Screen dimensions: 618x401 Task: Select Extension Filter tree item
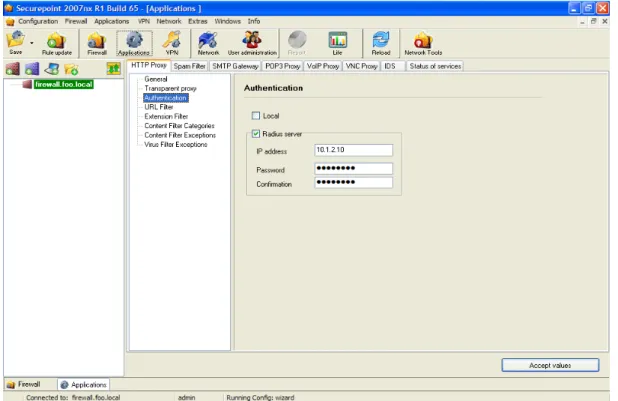pyautogui.click(x=166, y=116)
